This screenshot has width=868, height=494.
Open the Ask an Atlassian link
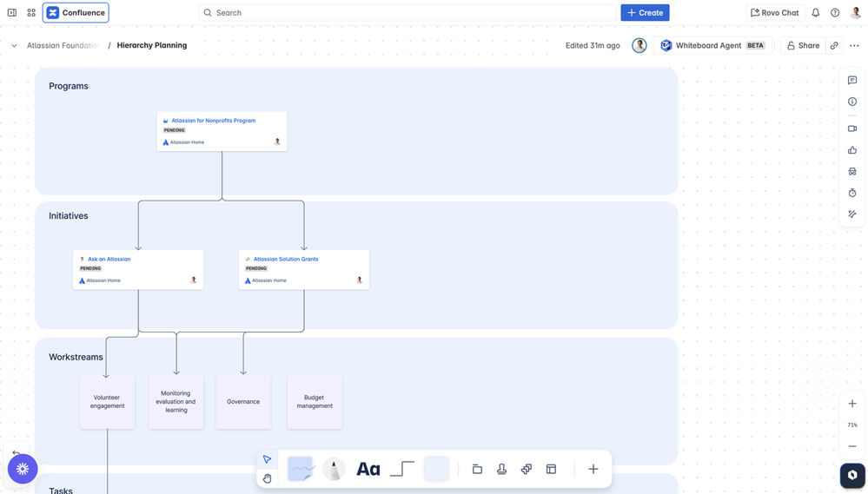click(109, 259)
